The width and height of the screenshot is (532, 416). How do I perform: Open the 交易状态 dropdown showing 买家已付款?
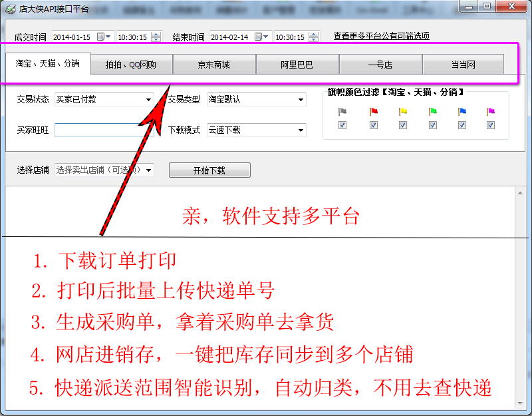(x=150, y=99)
